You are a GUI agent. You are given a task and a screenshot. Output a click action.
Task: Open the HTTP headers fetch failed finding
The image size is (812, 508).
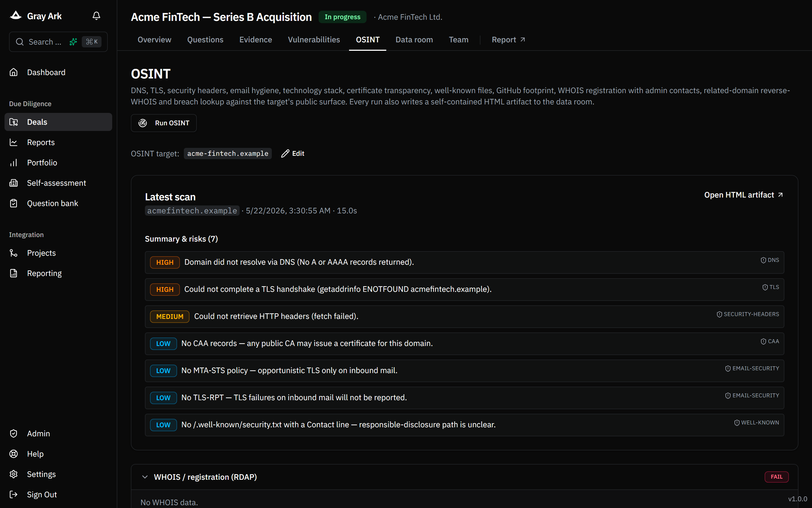(464, 316)
